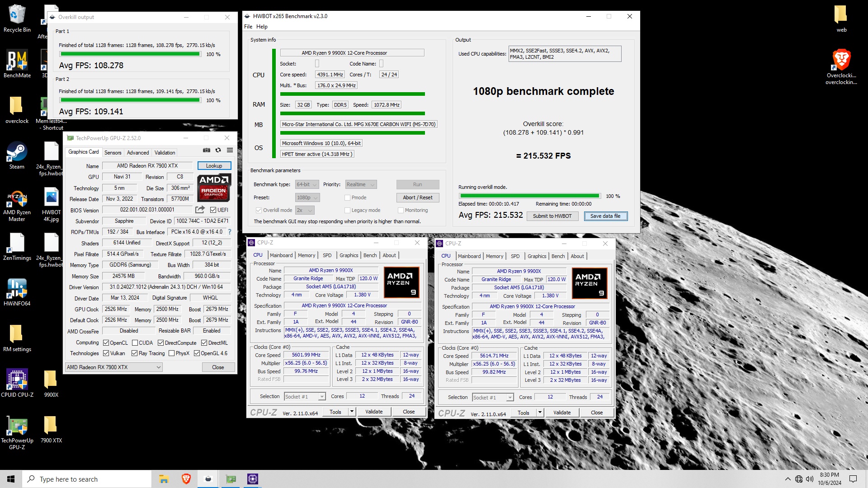Click the Windows Start button

(11, 479)
